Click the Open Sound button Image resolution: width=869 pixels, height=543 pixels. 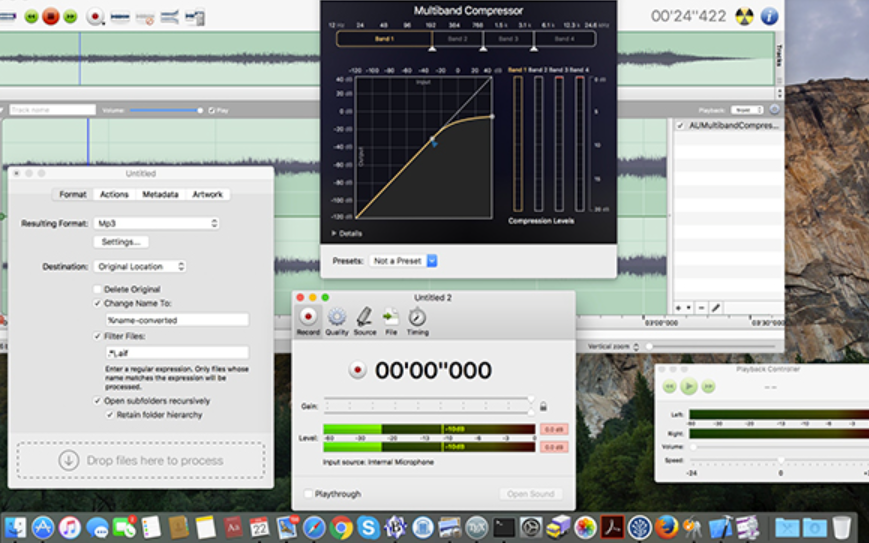tap(530, 494)
